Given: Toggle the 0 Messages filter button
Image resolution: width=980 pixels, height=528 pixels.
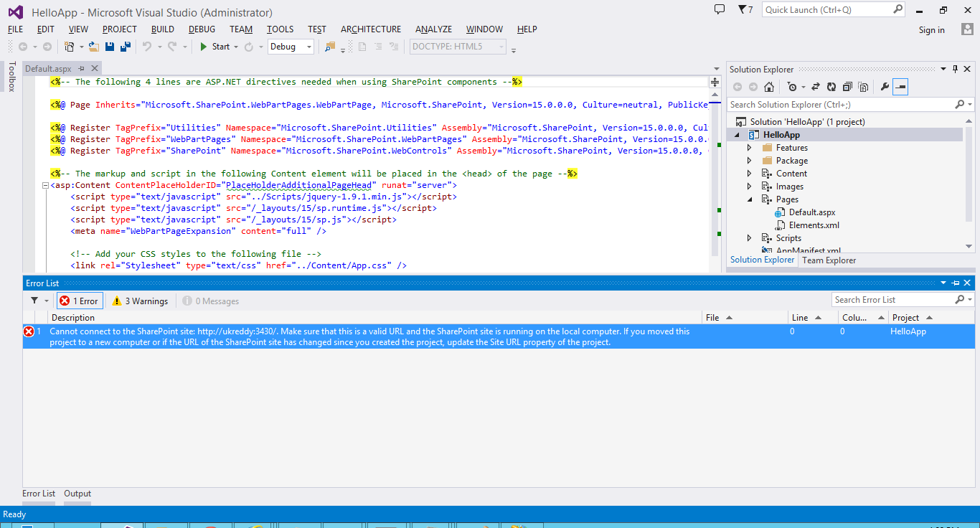Looking at the screenshot, I should point(211,301).
